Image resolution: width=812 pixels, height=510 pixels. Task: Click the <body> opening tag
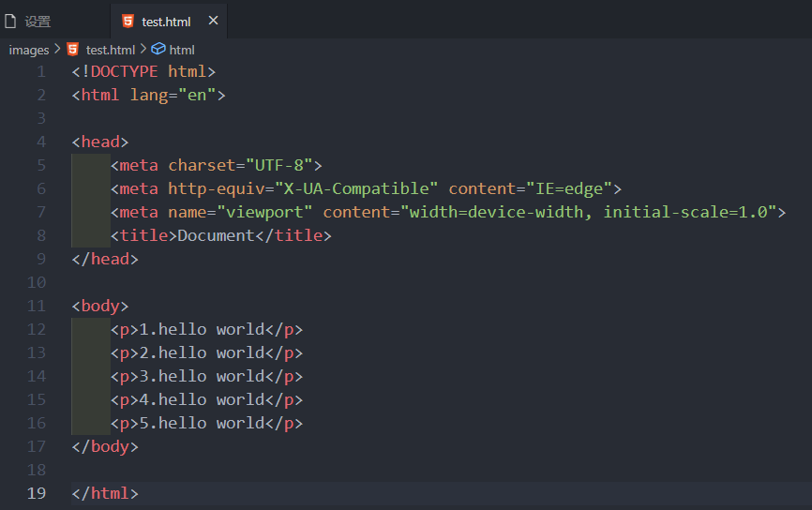point(100,306)
